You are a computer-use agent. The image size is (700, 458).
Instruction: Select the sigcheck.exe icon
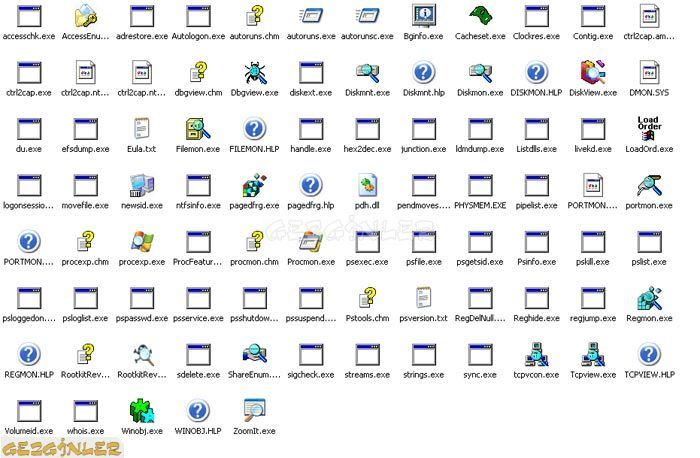pyautogui.click(x=311, y=354)
